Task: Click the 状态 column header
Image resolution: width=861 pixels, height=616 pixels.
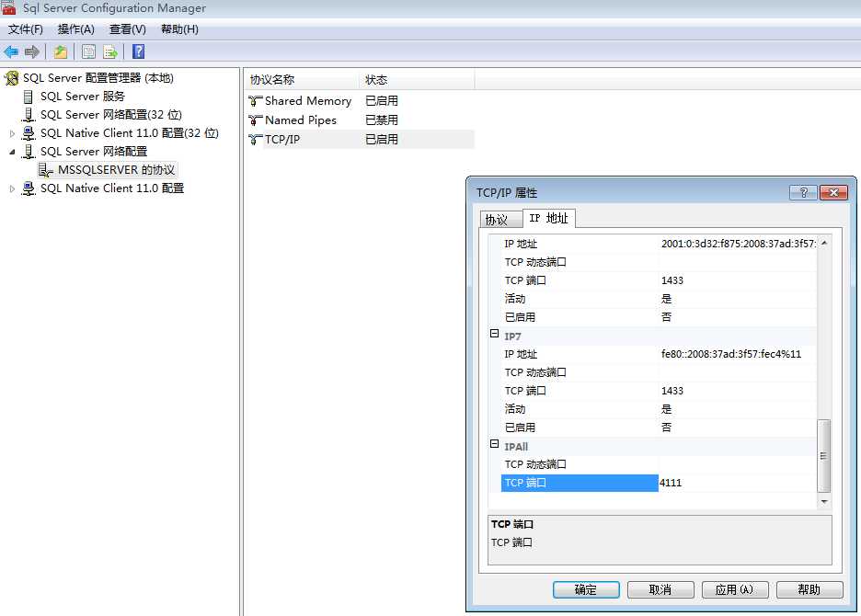Action: click(419, 80)
